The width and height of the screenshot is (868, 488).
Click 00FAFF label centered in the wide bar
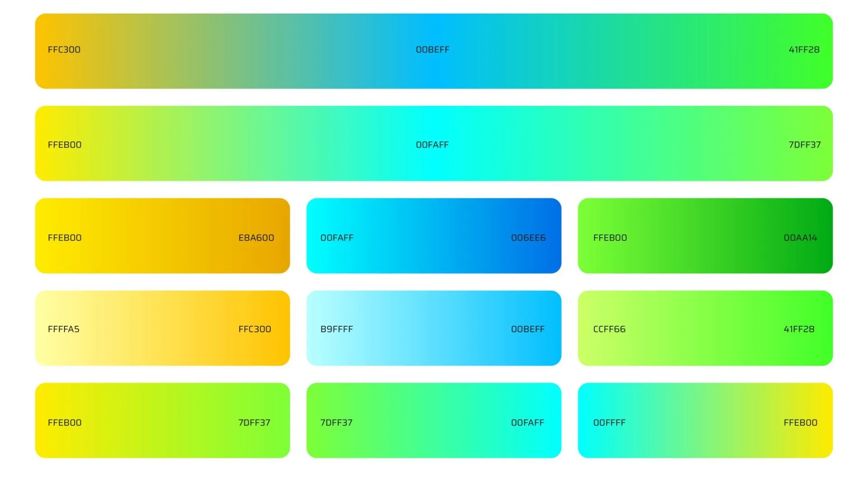[432, 145]
